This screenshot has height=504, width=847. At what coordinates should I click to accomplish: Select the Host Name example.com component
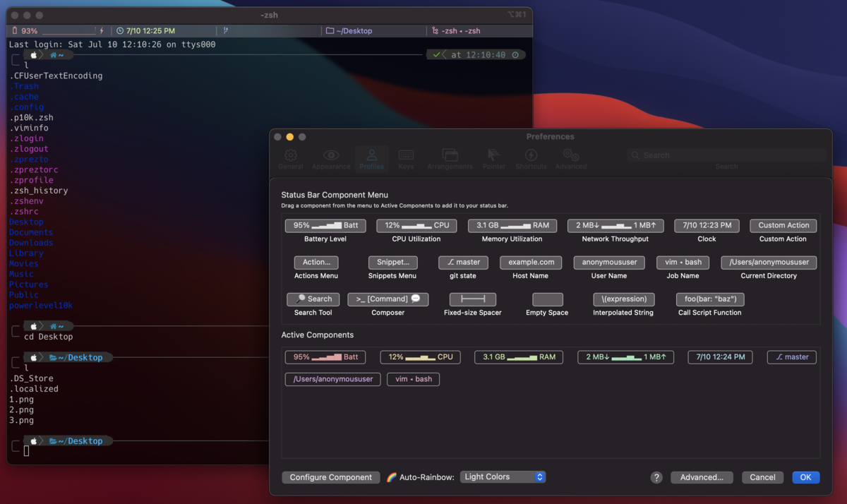tap(531, 263)
